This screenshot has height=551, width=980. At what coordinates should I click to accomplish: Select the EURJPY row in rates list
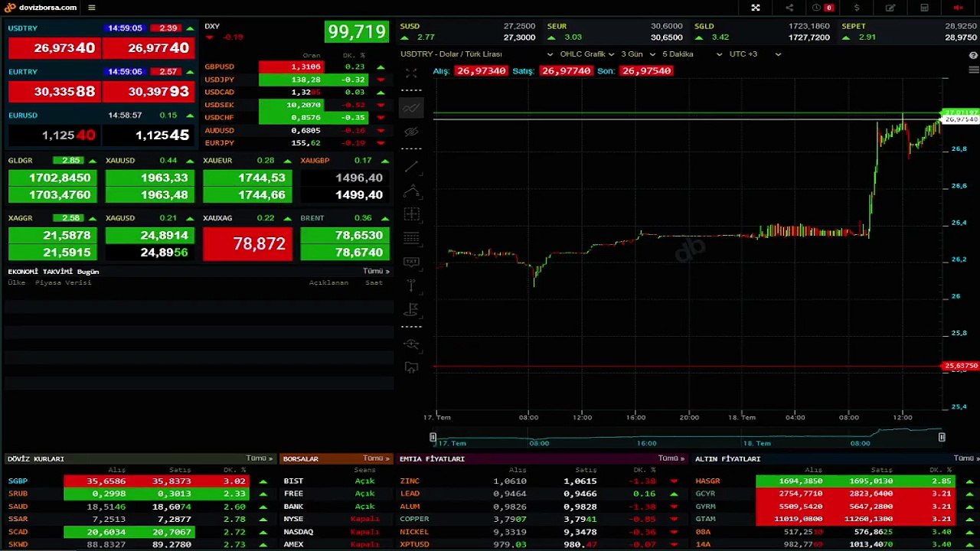click(296, 142)
